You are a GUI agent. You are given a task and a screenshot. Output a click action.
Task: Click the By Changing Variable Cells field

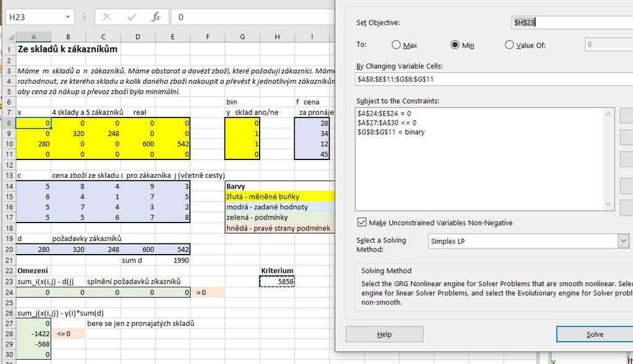tap(494, 79)
